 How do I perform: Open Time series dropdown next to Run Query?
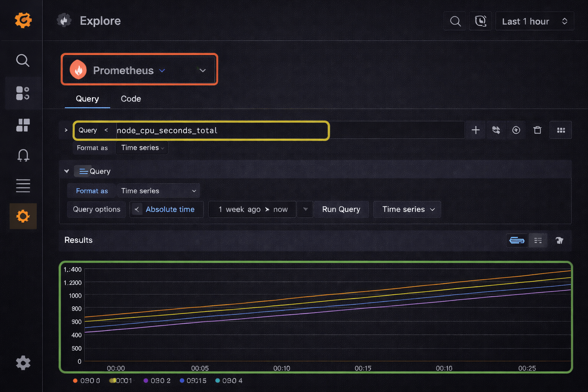coord(407,209)
